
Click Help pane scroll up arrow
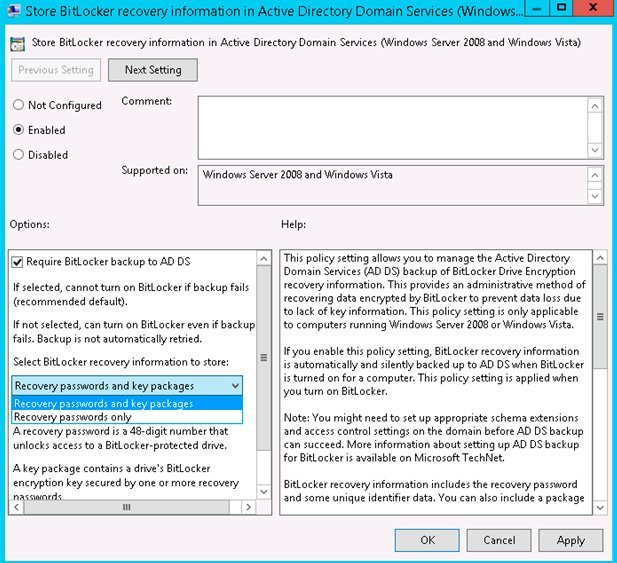600,258
